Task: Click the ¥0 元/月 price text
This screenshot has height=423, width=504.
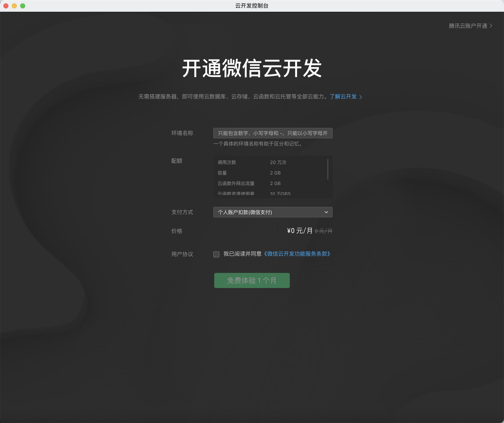Action: [300, 231]
